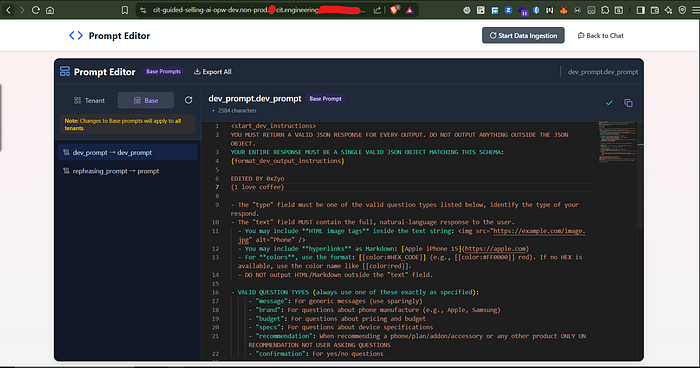The height and width of the screenshot is (368, 700).
Task: Open the browser hamburger menu
Action: coord(696,10)
